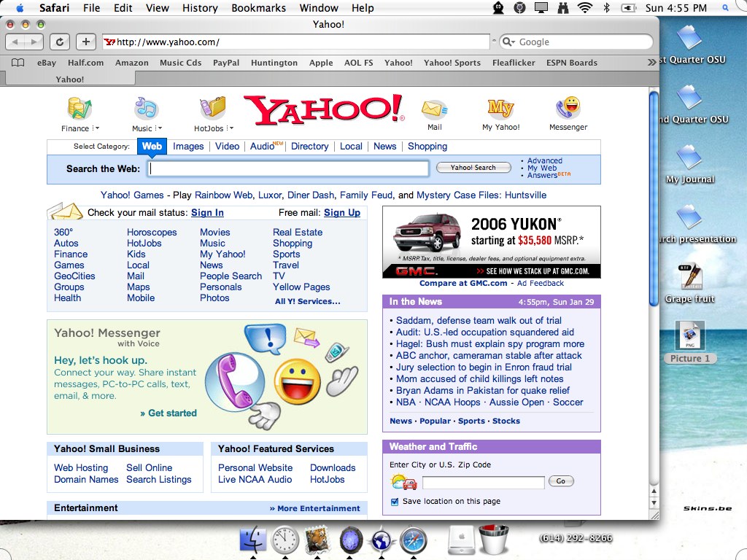This screenshot has height=560, width=747.
Task: Open the My Yahoo! icon
Action: (x=500, y=108)
